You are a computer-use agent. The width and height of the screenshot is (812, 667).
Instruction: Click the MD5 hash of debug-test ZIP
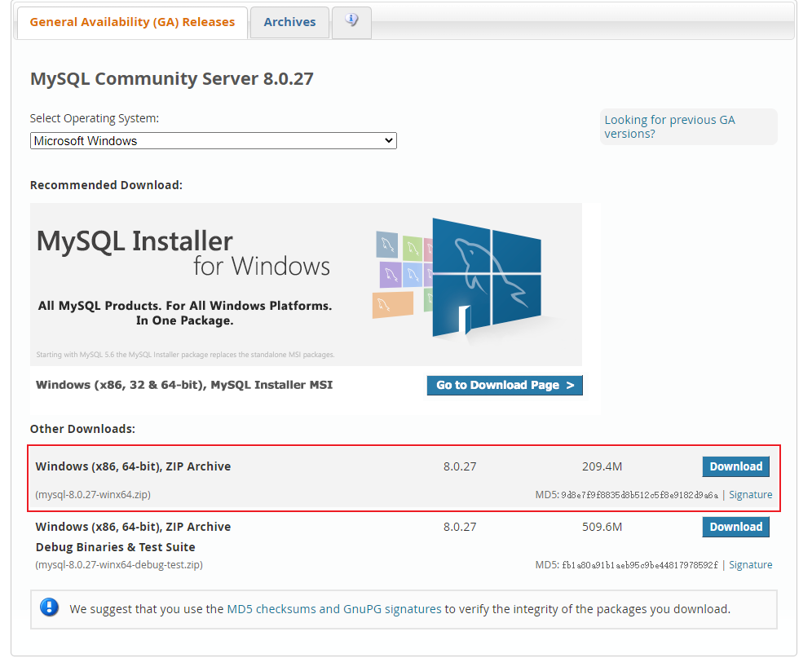pyautogui.click(x=639, y=565)
